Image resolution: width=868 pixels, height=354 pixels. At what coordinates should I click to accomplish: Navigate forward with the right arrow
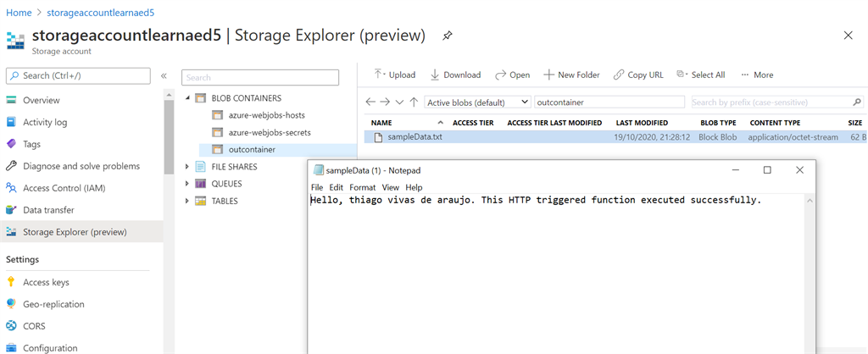(x=386, y=102)
